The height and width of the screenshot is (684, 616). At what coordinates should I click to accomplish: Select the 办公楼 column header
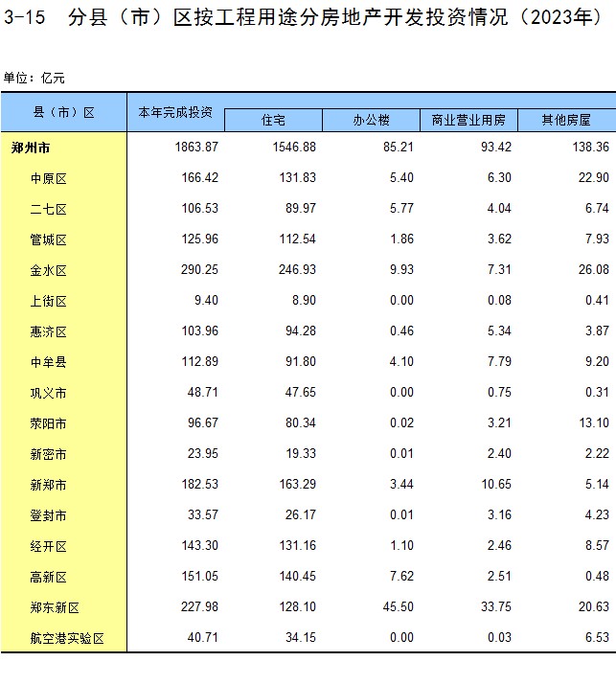pyautogui.click(x=371, y=121)
